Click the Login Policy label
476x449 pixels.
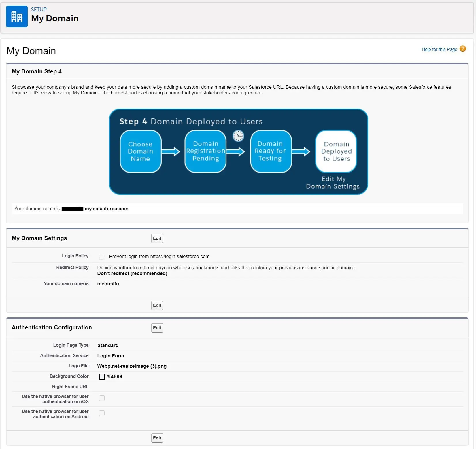coord(75,256)
